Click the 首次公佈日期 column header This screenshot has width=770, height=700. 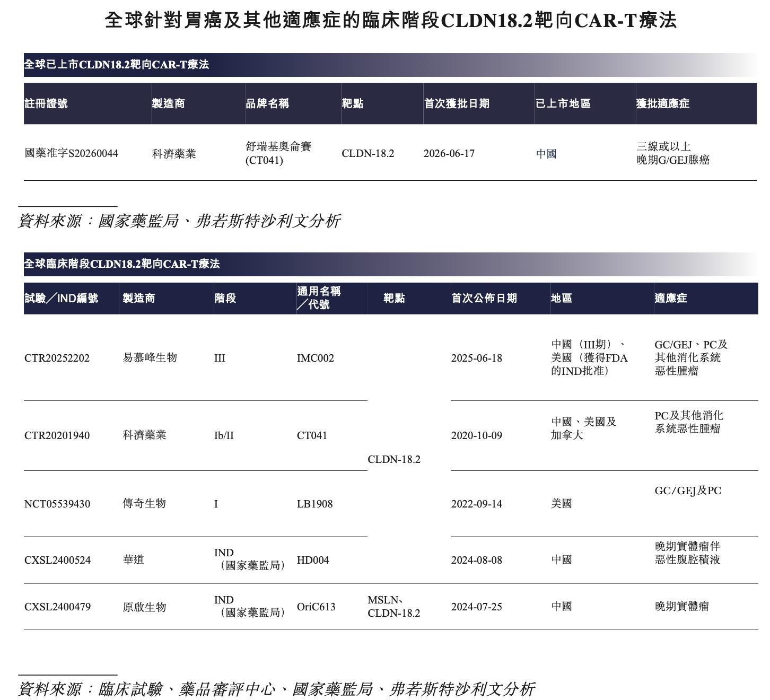(x=484, y=299)
